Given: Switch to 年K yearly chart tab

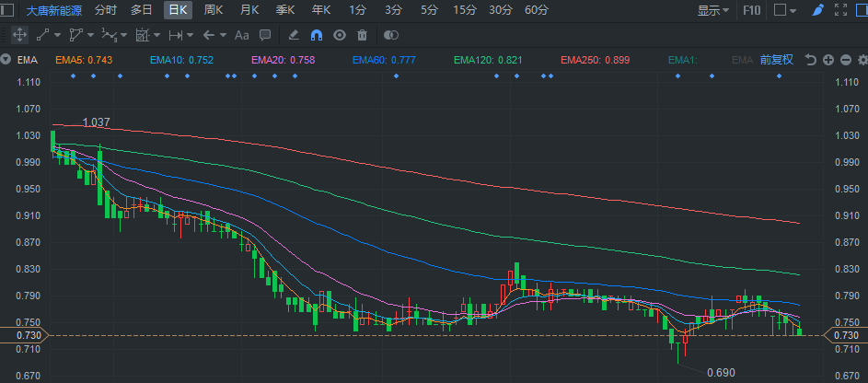Looking at the screenshot, I should click(321, 10).
